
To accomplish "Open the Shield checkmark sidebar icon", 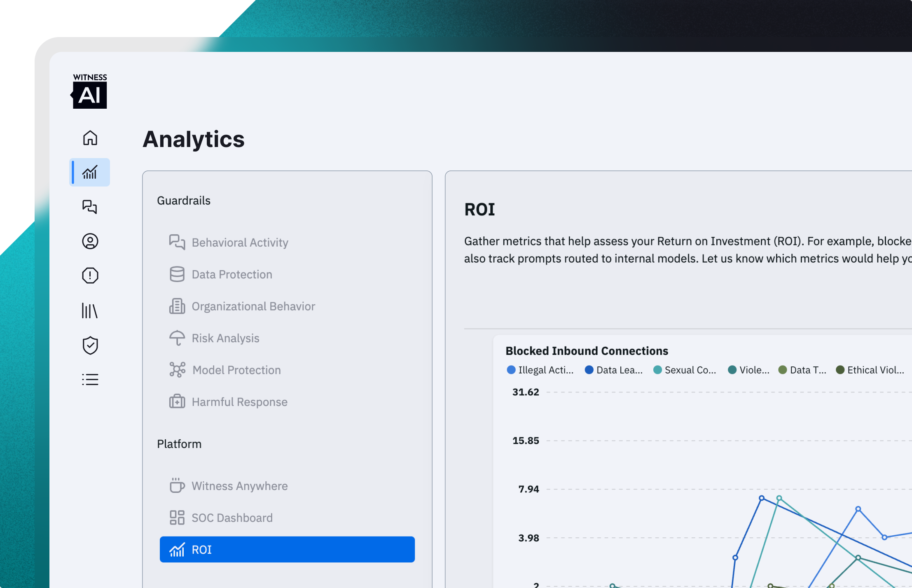I will pos(90,345).
